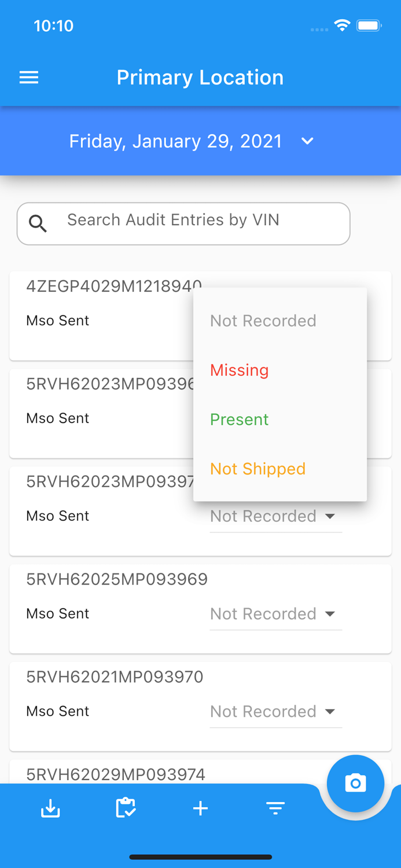Open the navigation drawer menu

pyautogui.click(x=28, y=77)
